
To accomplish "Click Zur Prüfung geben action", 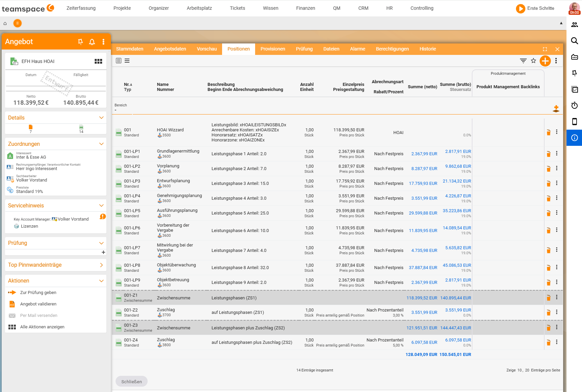I will (38, 293).
